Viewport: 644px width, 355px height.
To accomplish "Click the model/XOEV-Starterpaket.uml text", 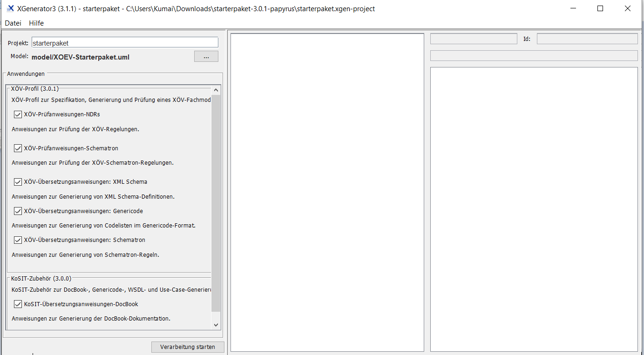I will click(x=81, y=57).
